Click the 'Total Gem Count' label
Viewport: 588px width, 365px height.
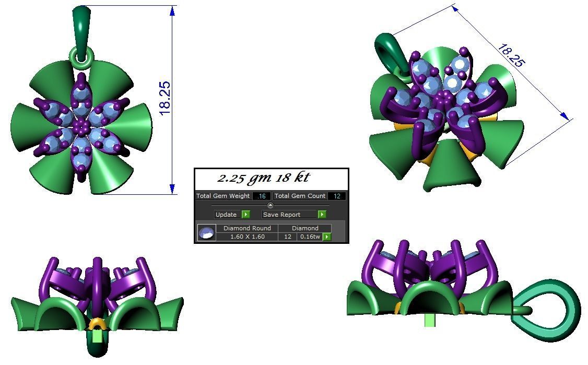click(300, 196)
